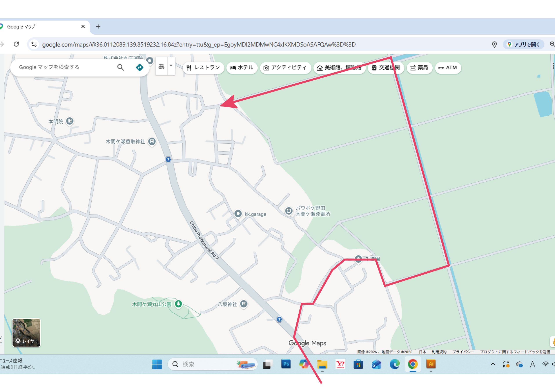Select the レストラン category chip
The image size is (555, 392).
click(203, 68)
